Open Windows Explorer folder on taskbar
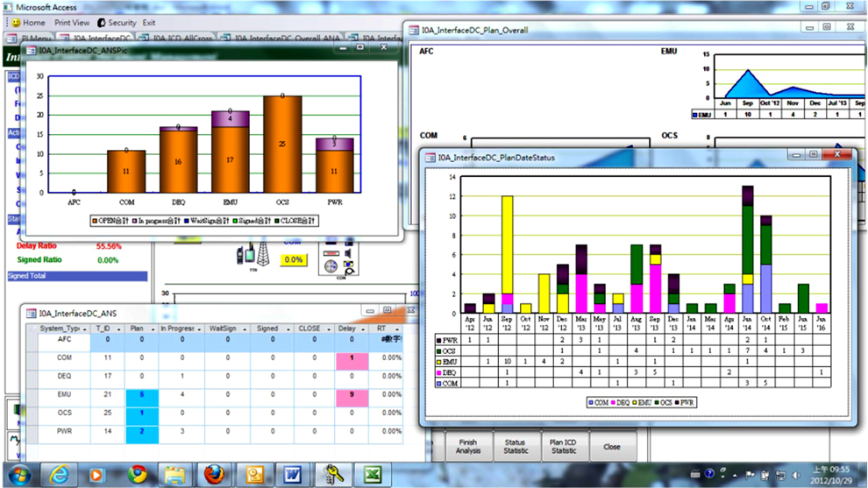This screenshot has width=868, height=488. click(175, 475)
